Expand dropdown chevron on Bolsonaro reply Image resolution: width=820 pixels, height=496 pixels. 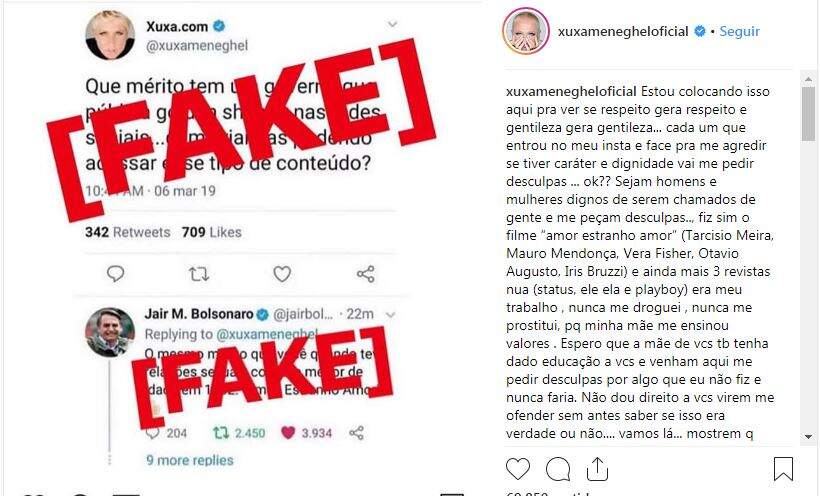coord(390,315)
